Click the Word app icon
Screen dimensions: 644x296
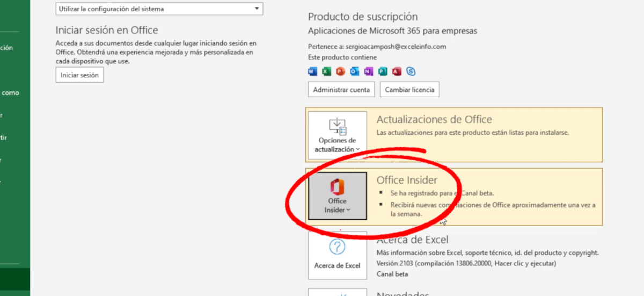click(313, 71)
